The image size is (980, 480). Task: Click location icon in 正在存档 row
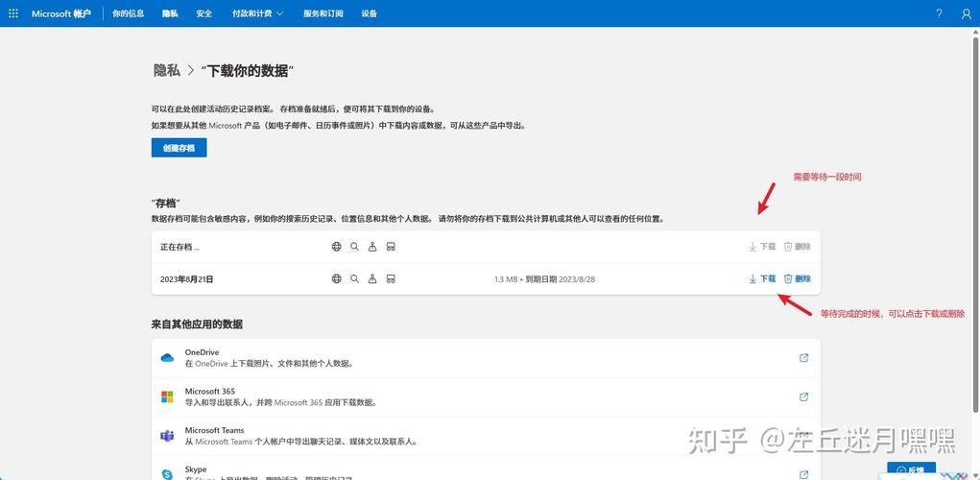coord(372,247)
